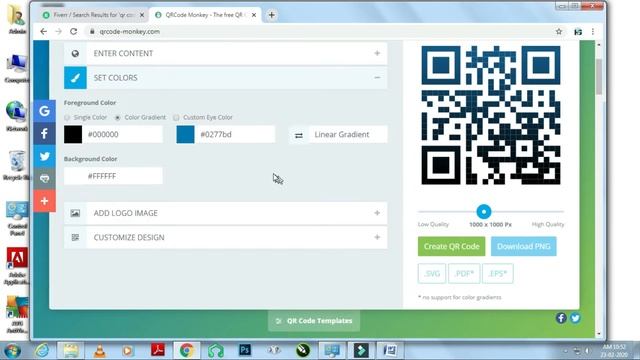Viewport: 640px width, 360px height.
Task: Click the red plus share icon
Action: point(44,201)
